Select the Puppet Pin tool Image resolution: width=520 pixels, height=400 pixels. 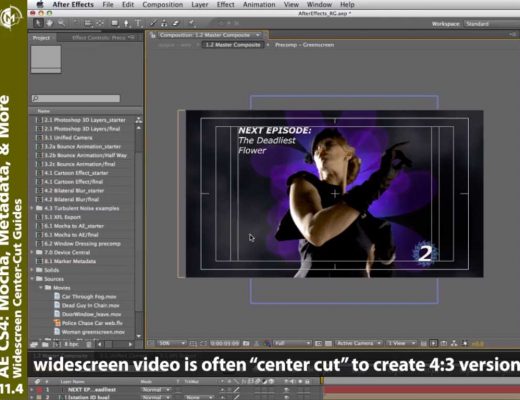192,23
